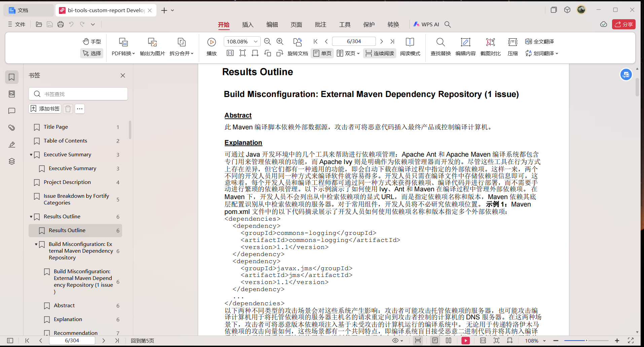
Task: Click 添加书签 add bookmark button
Action: point(45,108)
